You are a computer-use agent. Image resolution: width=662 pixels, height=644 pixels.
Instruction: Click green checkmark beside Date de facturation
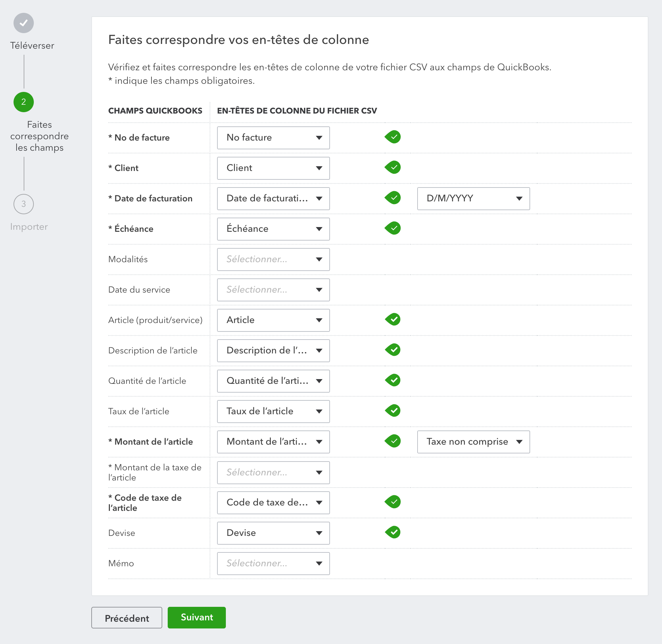pos(393,198)
